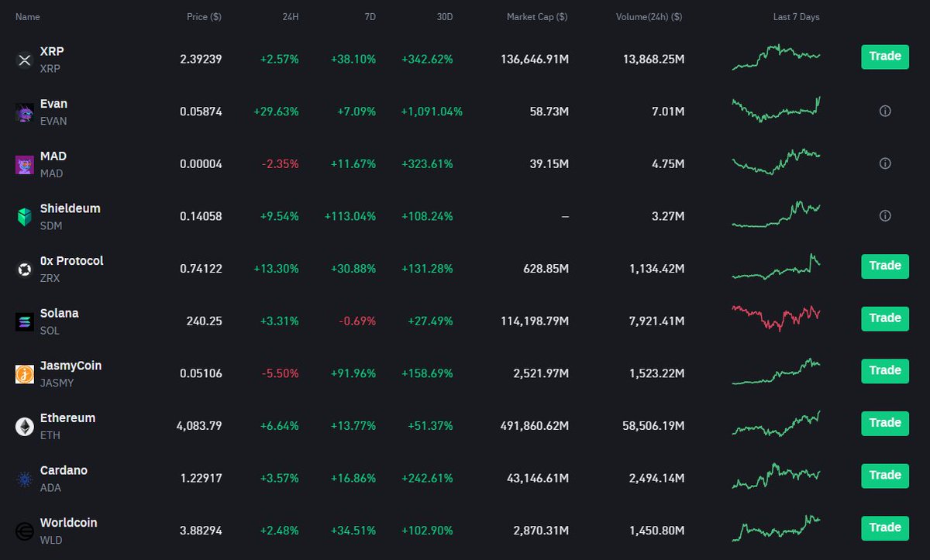This screenshot has width=930, height=560.
Task: Open the info icon in Evan row
Action: (885, 111)
